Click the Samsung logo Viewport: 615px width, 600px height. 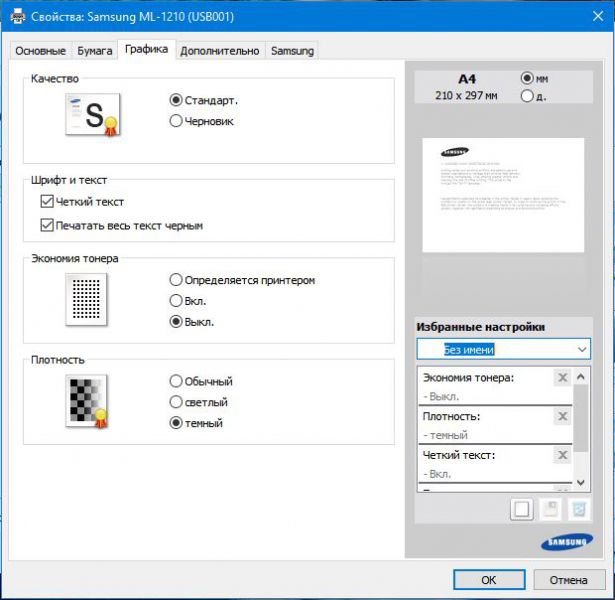[558, 543]
